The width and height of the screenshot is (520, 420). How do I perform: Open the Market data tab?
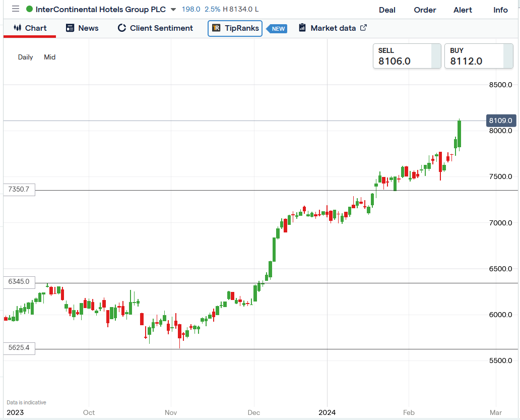(333, 28)
